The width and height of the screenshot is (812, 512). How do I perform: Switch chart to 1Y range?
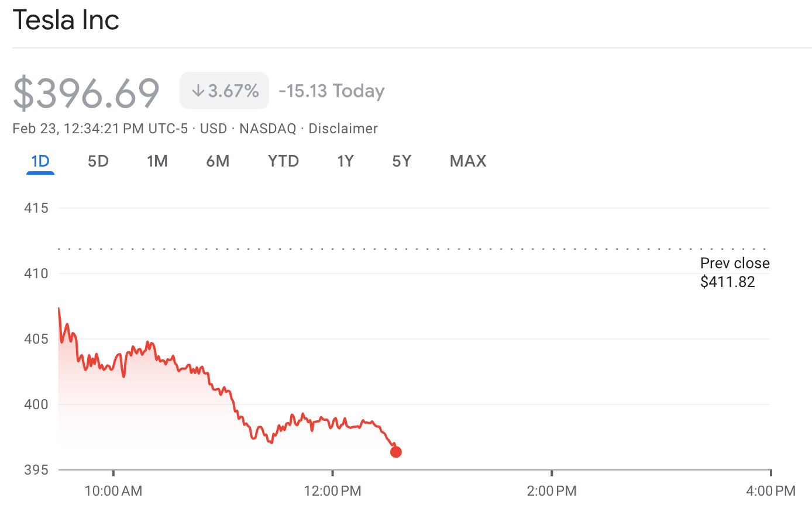coord(345,161)
